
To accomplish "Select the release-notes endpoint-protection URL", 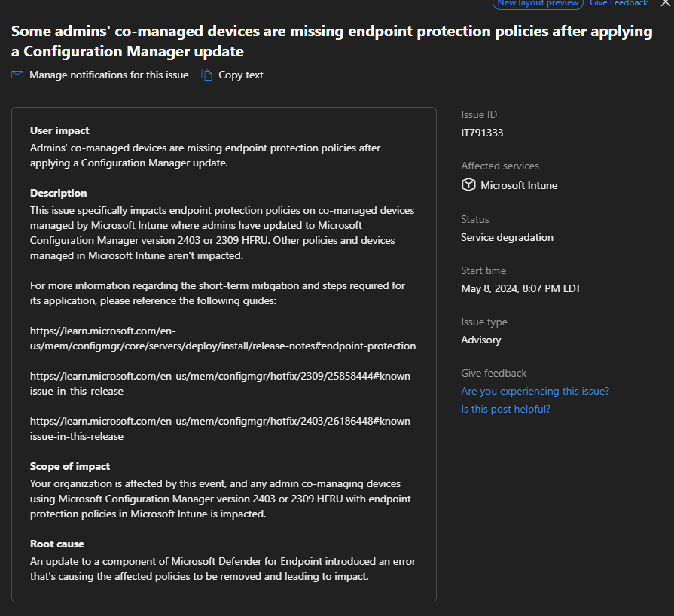I will point(223,338).
